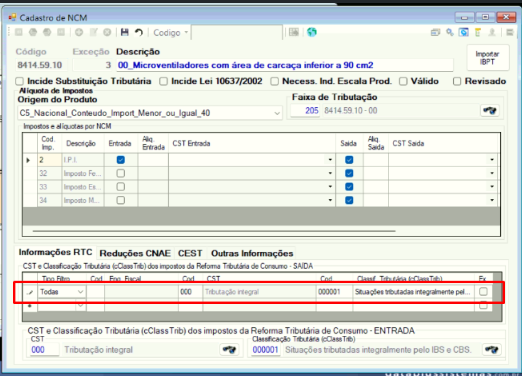
Task: Mark the Revisado checkbox
Action: 457,81
